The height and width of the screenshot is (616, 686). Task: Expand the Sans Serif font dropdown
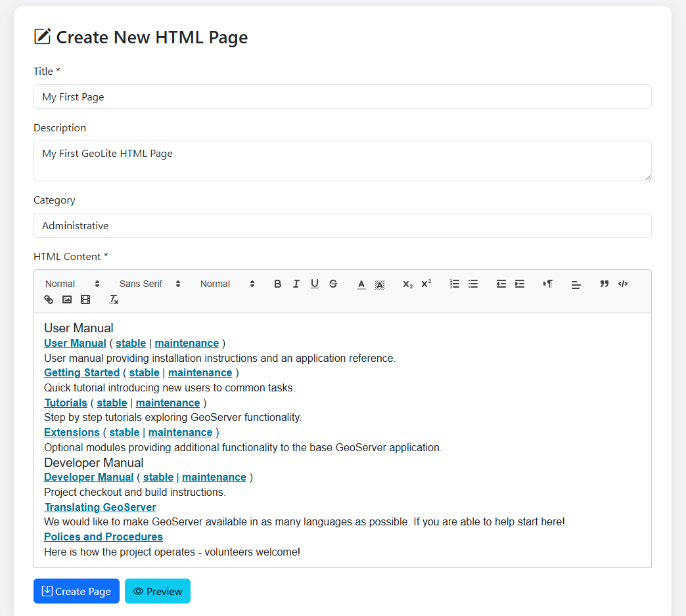point(150,284)
